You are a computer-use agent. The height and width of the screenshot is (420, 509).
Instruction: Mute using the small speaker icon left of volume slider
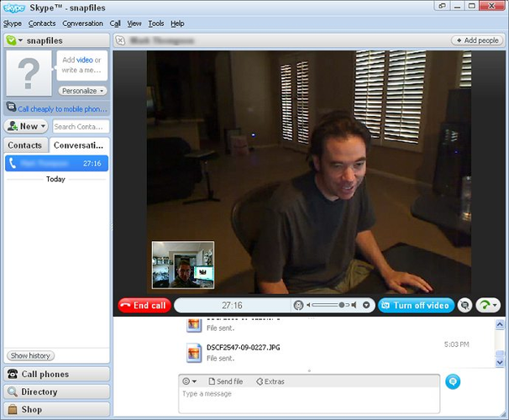tap(308, 305)
